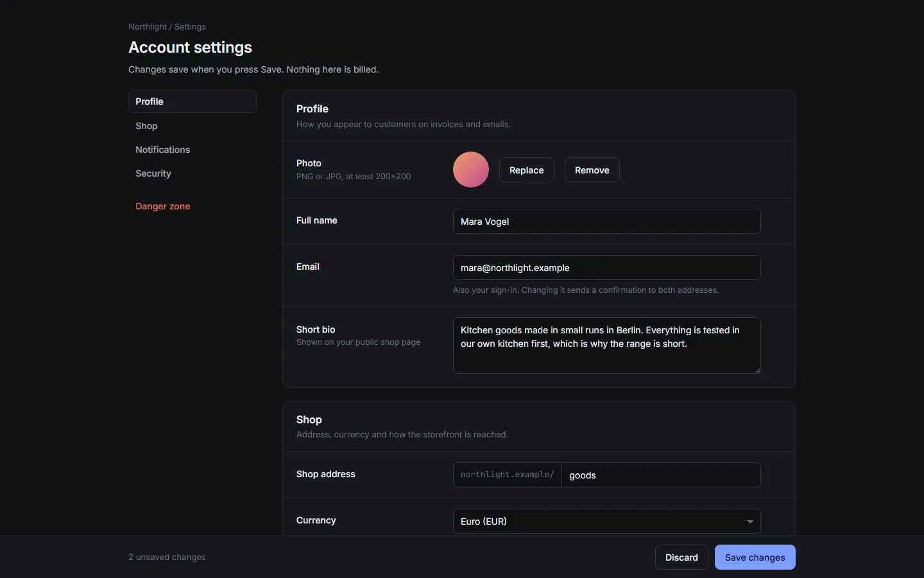
Task: Edit the Shop address slug field
Action: coord(661,475)
